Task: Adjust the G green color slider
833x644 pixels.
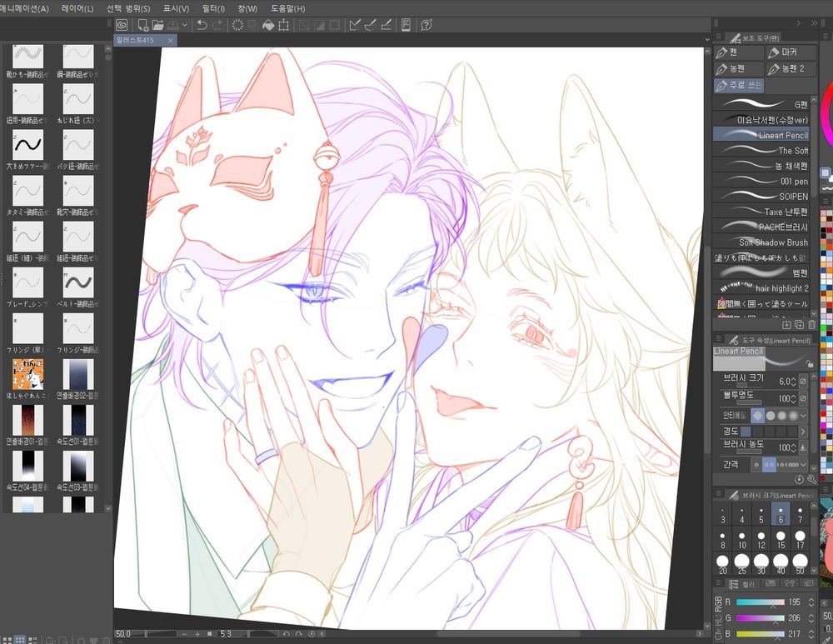Action: [x=761, y=618]
